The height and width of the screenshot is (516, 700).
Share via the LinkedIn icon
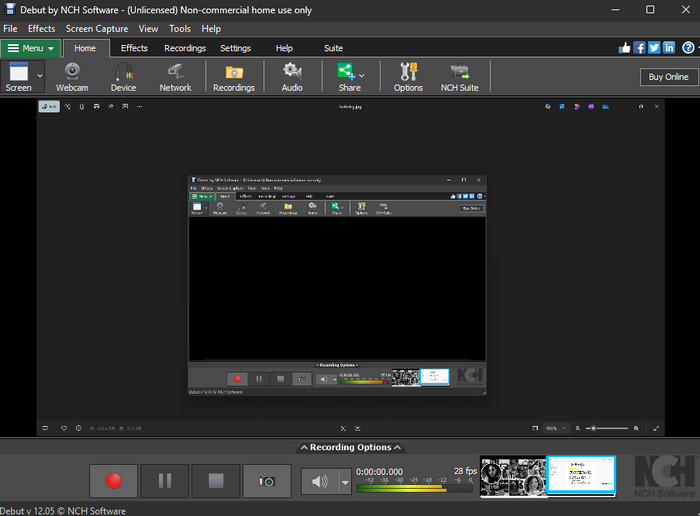click(669, 48)
